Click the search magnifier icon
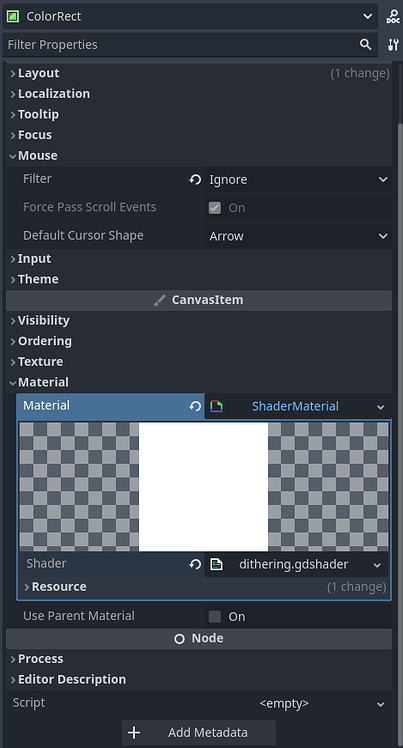This screenshot has width=403, height=748. coord(366,44)
